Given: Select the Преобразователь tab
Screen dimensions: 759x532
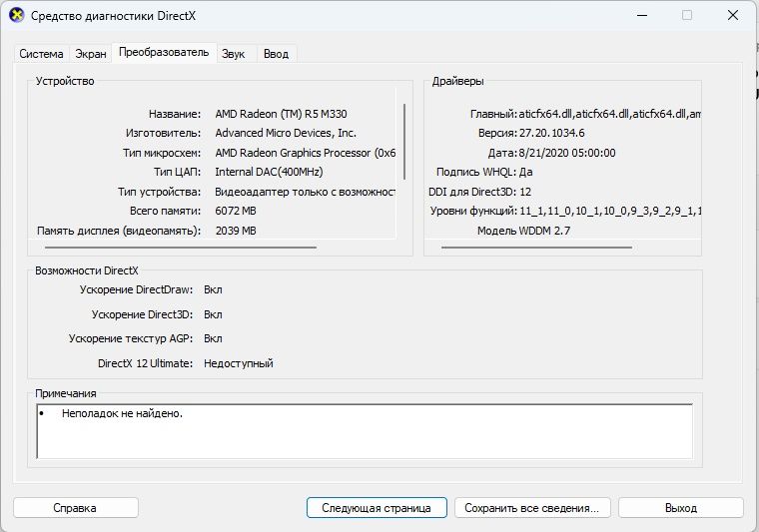Looking at the screenshot, I should (164, 52).
